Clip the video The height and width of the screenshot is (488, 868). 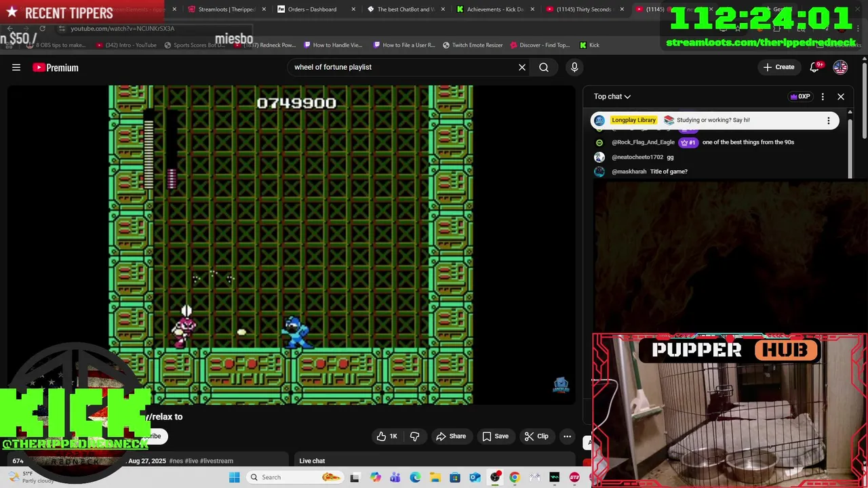pos(536,436)
